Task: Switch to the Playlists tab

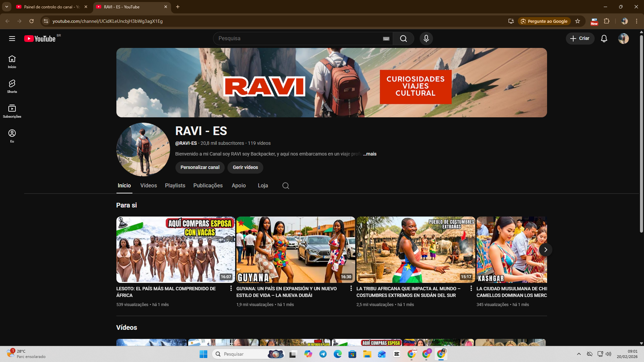Action: (175, 185)
